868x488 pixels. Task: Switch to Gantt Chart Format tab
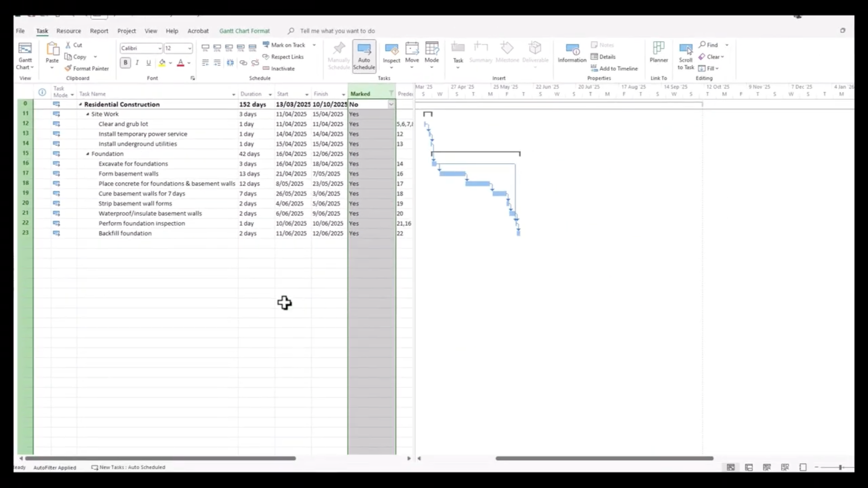tap(244, 31)
